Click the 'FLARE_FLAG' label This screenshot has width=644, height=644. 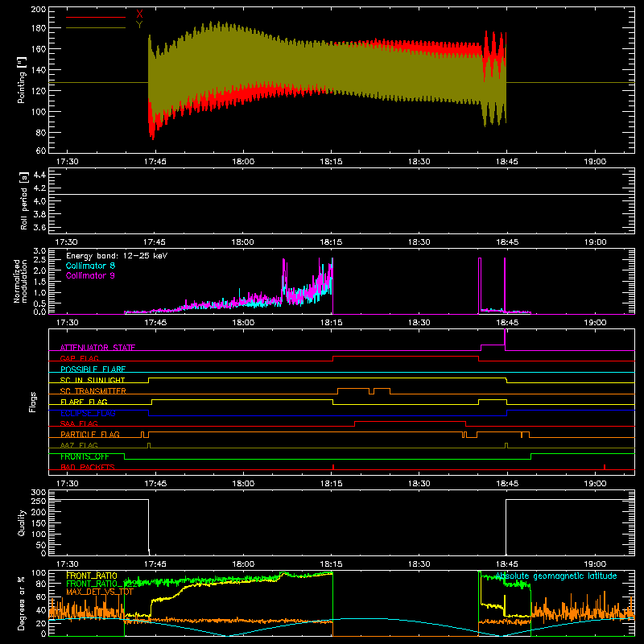point(84,402)
